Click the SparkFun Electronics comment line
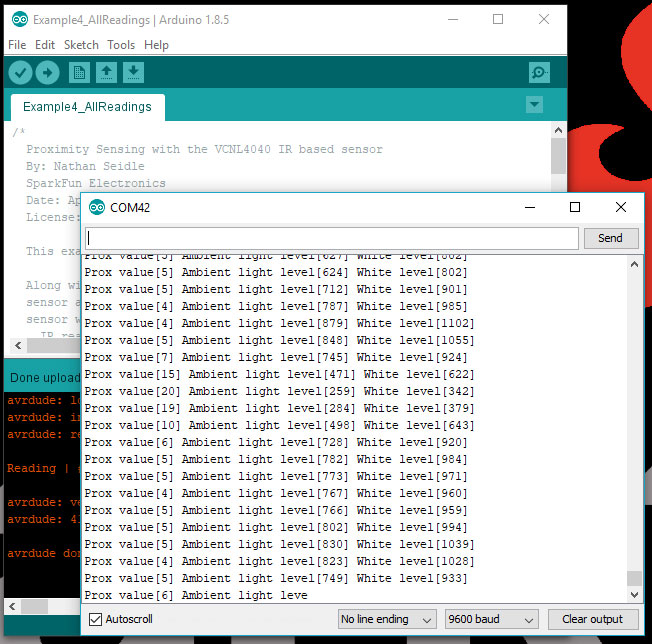The height and width of the screenshot is (644, 652). (96, 183)
